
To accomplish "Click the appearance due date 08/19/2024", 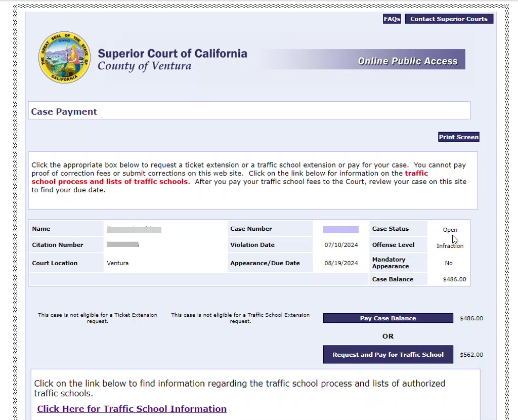I will pyautogui.click(x=341, y=263).
